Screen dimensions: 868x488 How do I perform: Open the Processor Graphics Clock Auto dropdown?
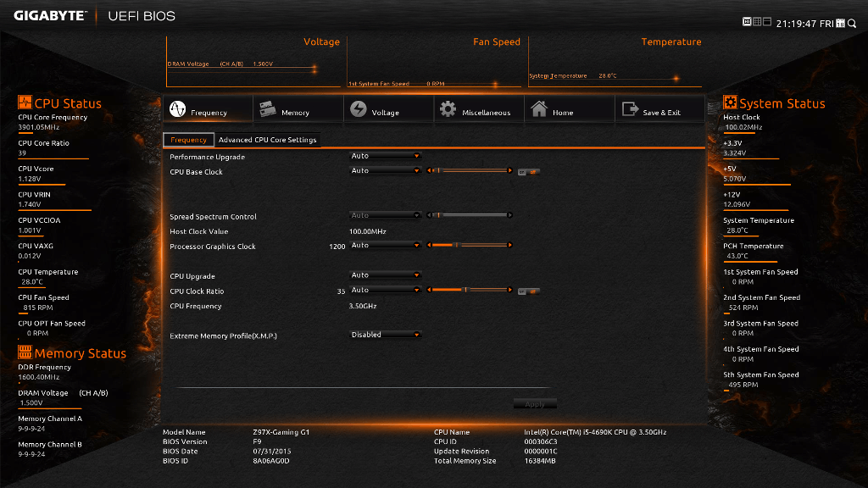pyautogui.click(x=386, y=245)
